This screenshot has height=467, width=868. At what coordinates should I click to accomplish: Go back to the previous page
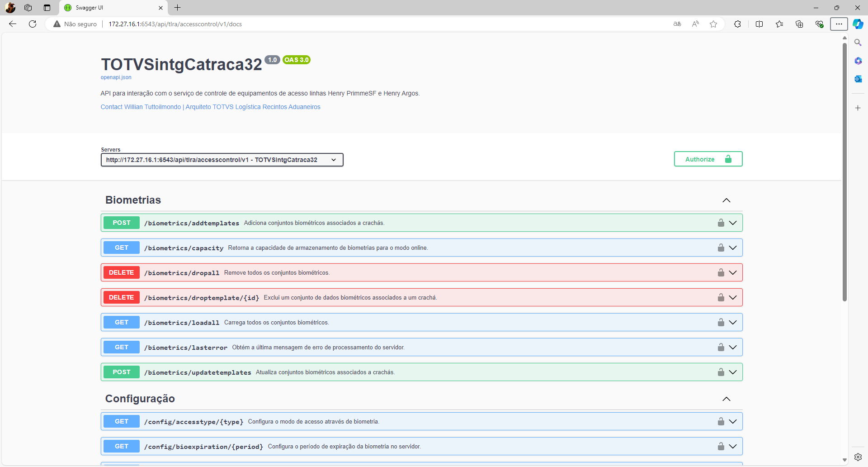click(x=13, y=24)
